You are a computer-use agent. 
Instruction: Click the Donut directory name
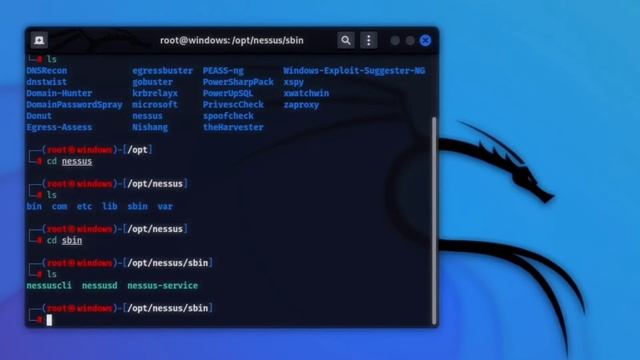(39, 116)
